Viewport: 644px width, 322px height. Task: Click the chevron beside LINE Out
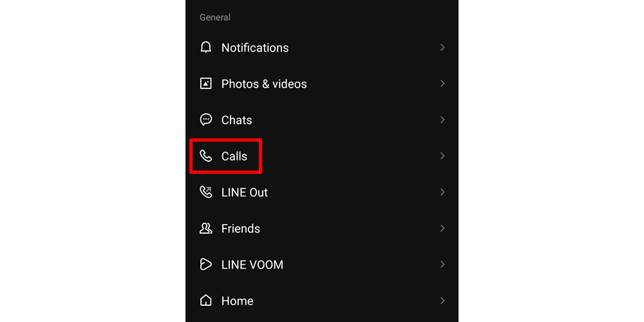[442, 192]
